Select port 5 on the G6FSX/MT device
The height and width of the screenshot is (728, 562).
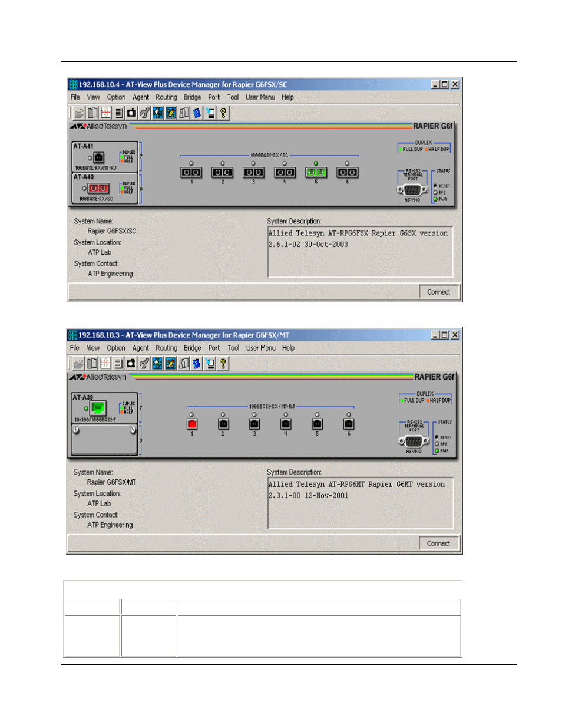[317, 424]
